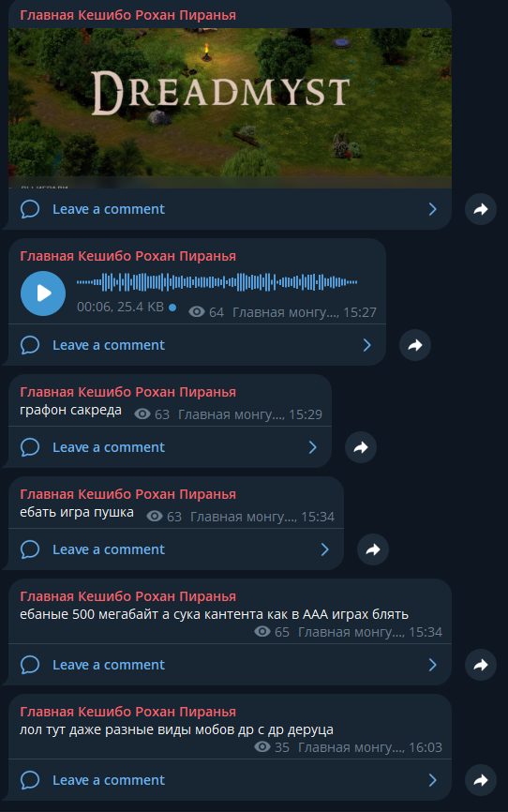Open comments chevron under Dreadmyst post
The image size is (508, 812).
click(x=433, y=209)
